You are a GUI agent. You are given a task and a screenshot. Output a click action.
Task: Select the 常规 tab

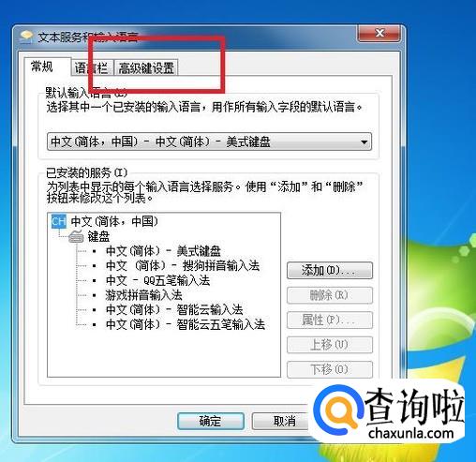point(42,67)
